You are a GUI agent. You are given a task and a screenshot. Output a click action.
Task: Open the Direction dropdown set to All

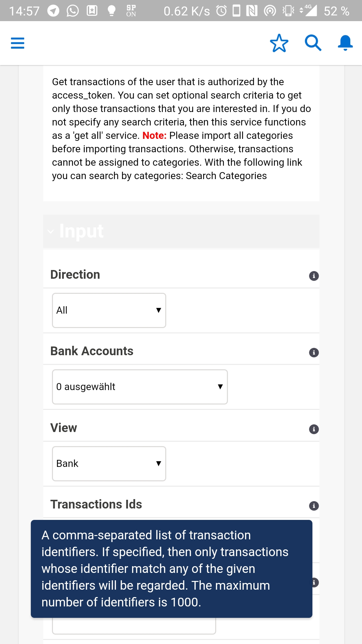tap(109, 310)
